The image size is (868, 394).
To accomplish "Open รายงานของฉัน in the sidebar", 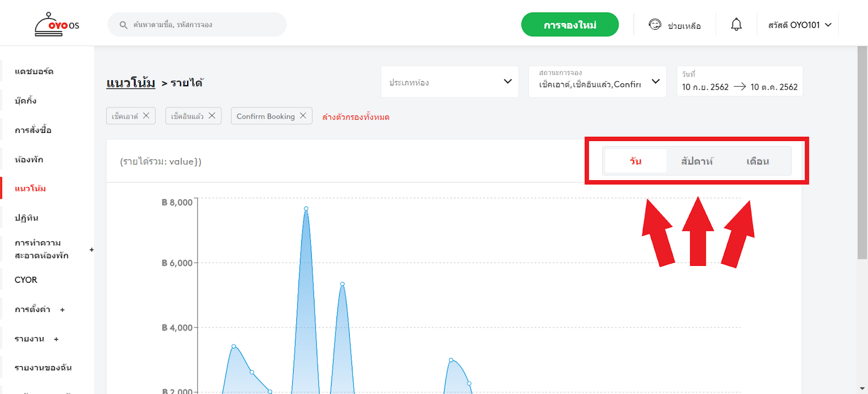I will click(43, 367).
